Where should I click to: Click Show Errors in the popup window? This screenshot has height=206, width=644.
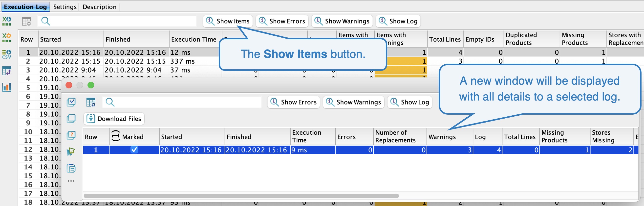click(294, 102)
